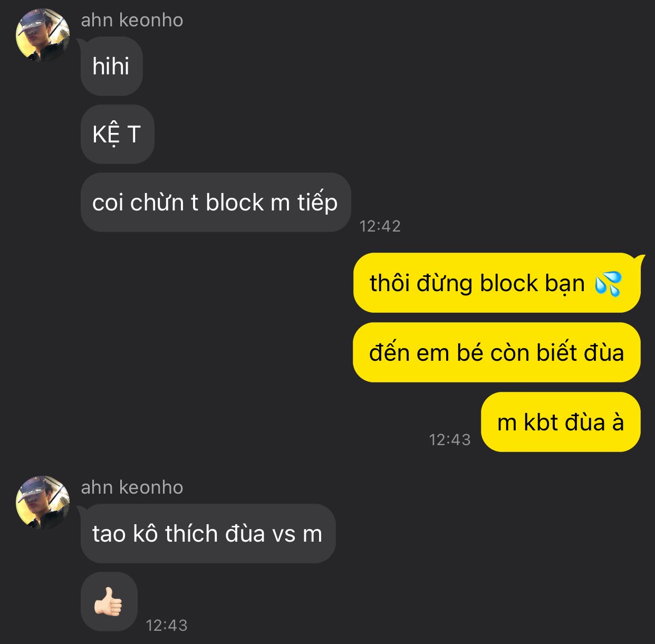Tap the 12:43 timestamp beside yellow bubble

[450, 439]
